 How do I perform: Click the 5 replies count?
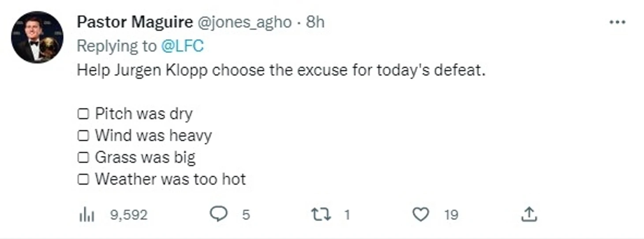click(x=246, y=215)
